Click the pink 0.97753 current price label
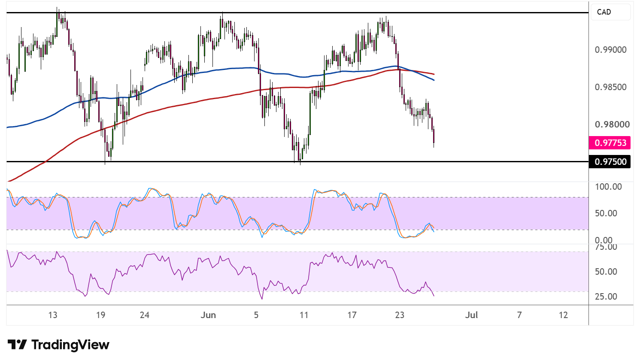640x364 pixels. pos(610,143)
